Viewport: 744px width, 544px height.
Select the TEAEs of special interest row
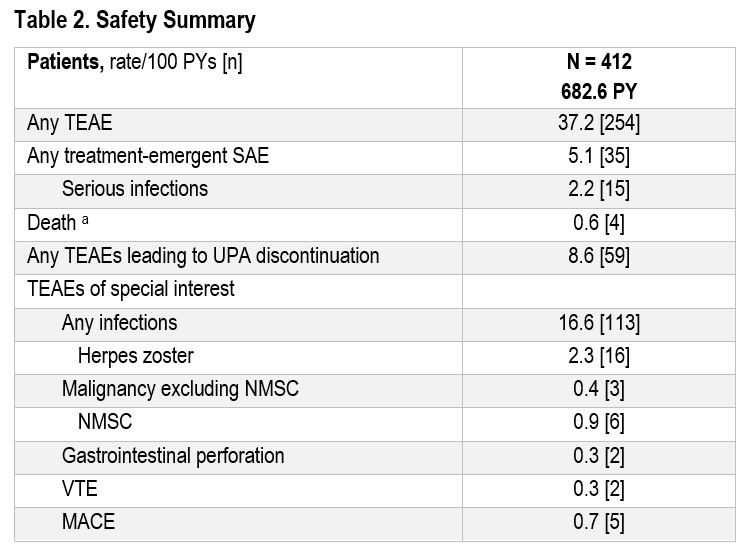tap(131, 289)
